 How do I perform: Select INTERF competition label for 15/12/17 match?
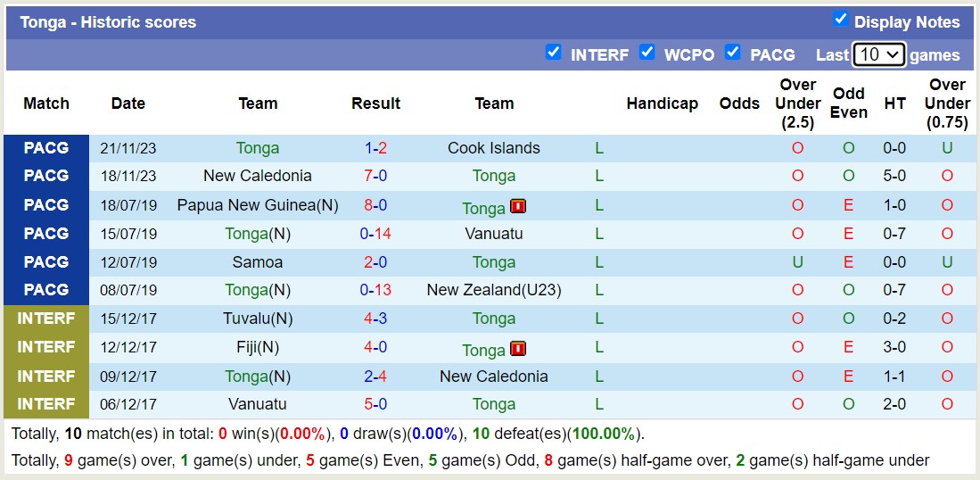[46, 319]
